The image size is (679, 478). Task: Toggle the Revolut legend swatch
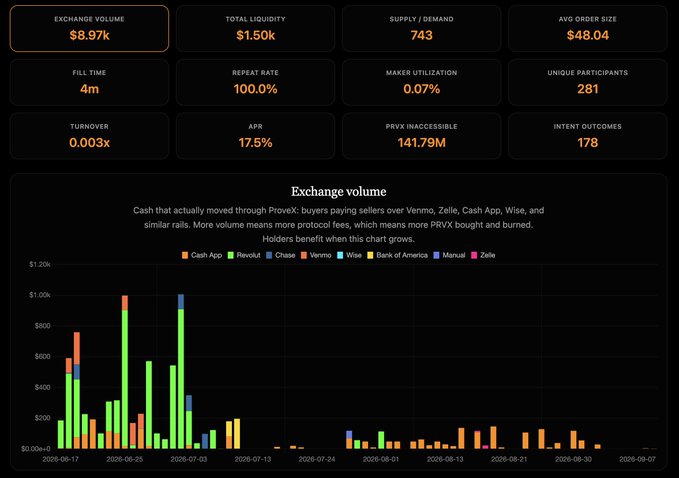pos(231,255)
